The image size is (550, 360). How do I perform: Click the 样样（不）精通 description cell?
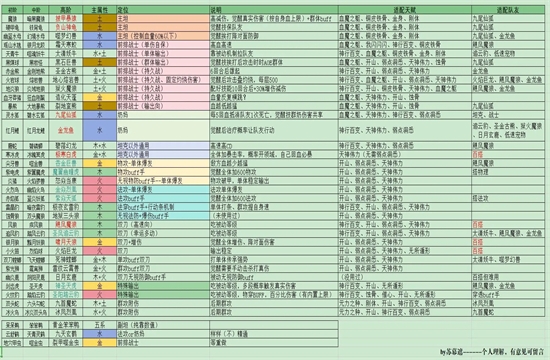point(274,334)
